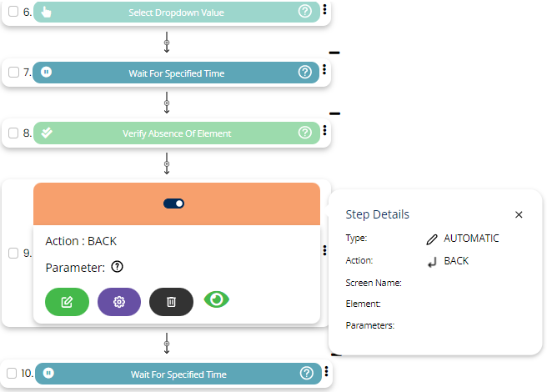The image size is (547, 392).
Task: Expand options menu for step 8
Action: coord(324,132)
